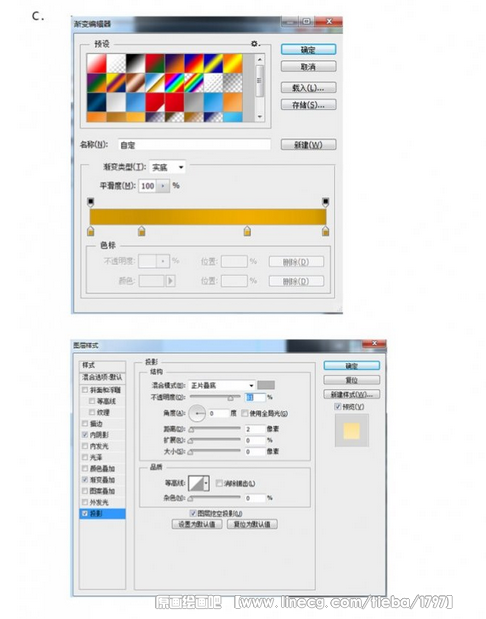Click the 扩展 slider
This screenshot has height=619, width=486.
click(x=215, y=440)
